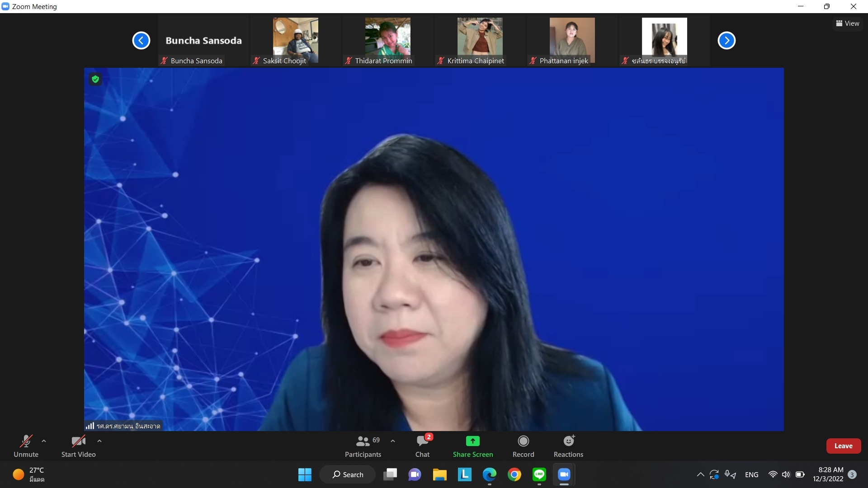The image size is (868, 488).
Task: Open LINE app from taskbar
Action: (539, 474)
